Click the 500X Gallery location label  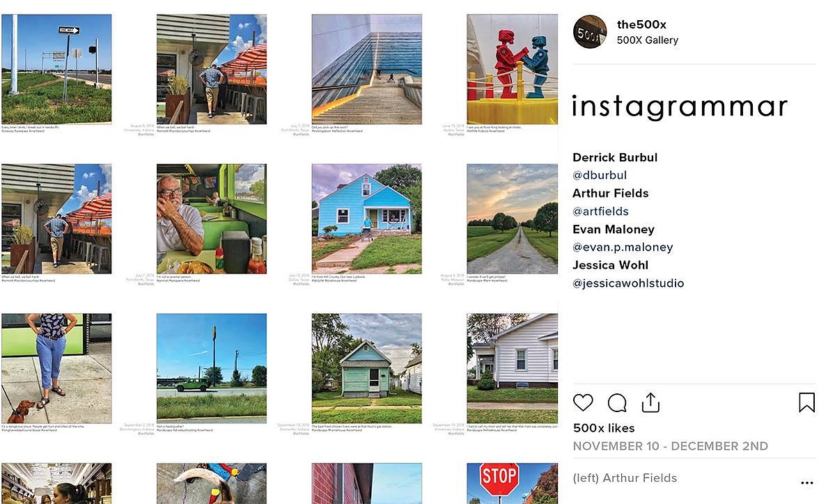[647, 40]
